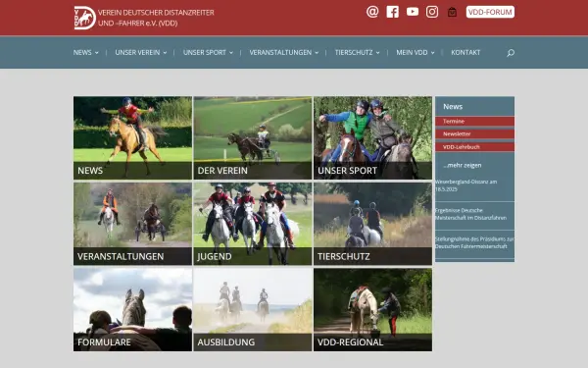Open Stellungnahme des Präsidiums news link
588x368 pixels.
[474, 242]
